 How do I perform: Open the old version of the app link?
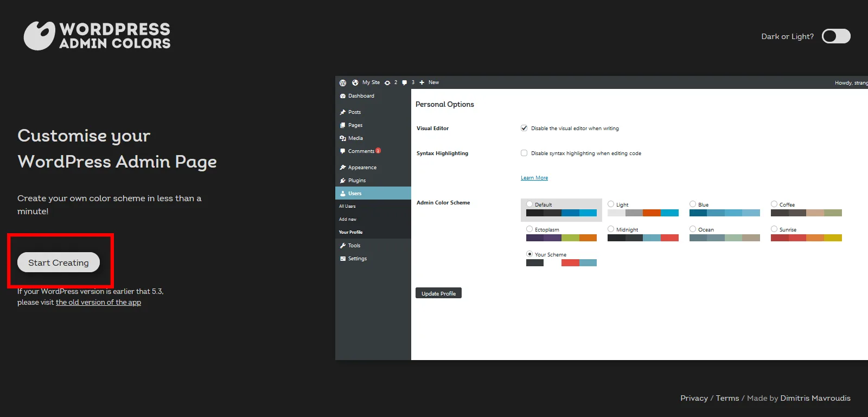point(98,303)
